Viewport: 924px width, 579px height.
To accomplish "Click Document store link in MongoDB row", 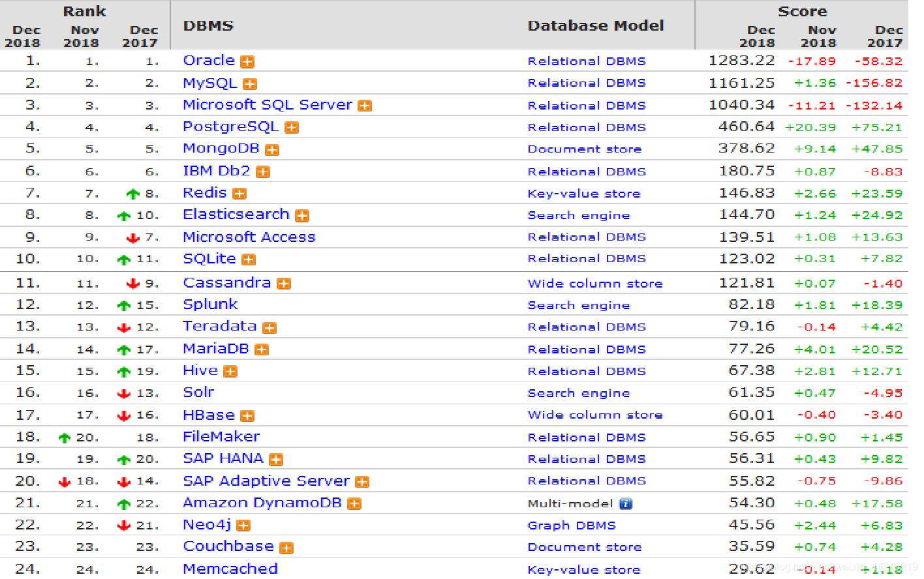I will click(585, 149).
